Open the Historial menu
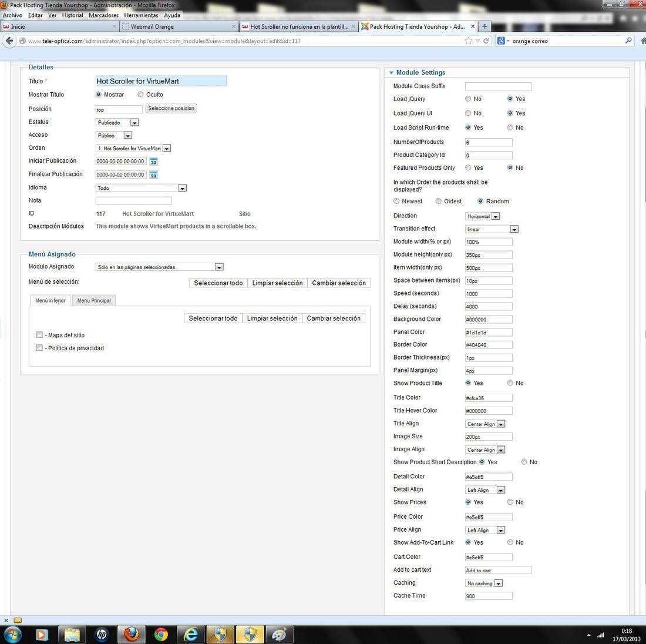Viewport: 646px width, 644px height. tap(72, 15)
